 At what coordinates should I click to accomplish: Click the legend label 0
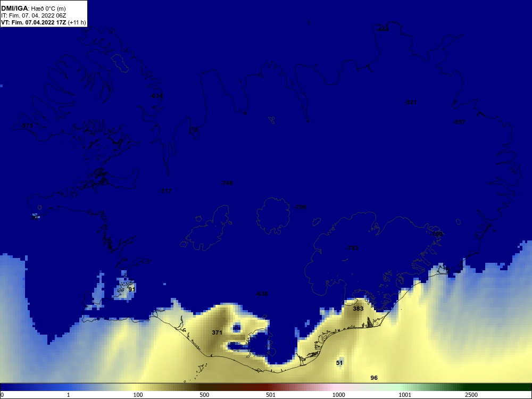tap(2, 395)
